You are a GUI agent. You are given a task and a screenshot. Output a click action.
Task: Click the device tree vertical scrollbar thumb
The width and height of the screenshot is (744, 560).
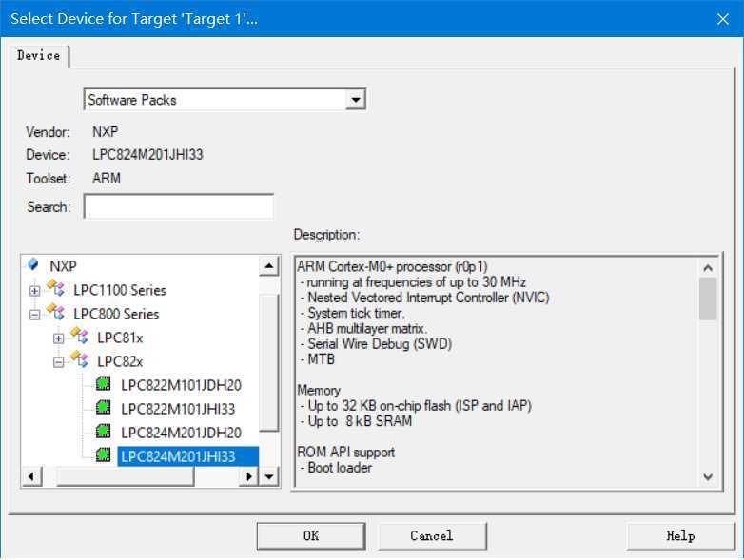point(269,363)
